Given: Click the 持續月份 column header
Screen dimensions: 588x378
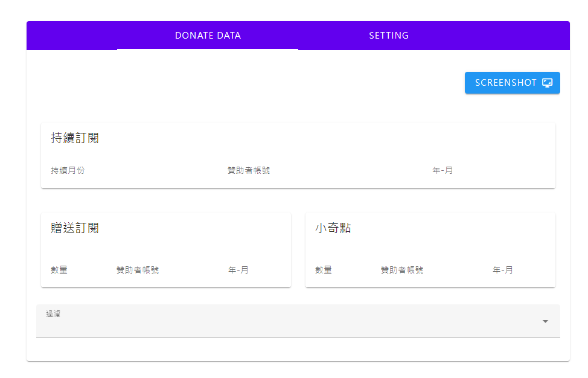Looking at the screenshot, I should click(68, 170).
